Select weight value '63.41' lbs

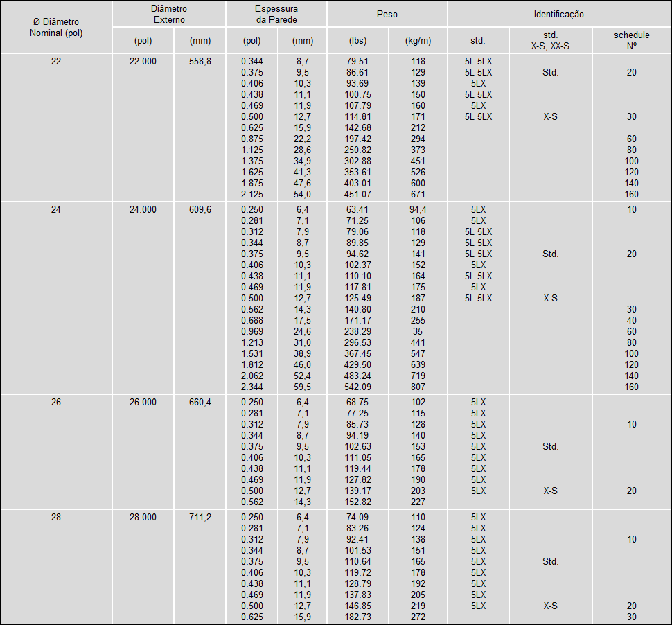click(x=357, y=210)
